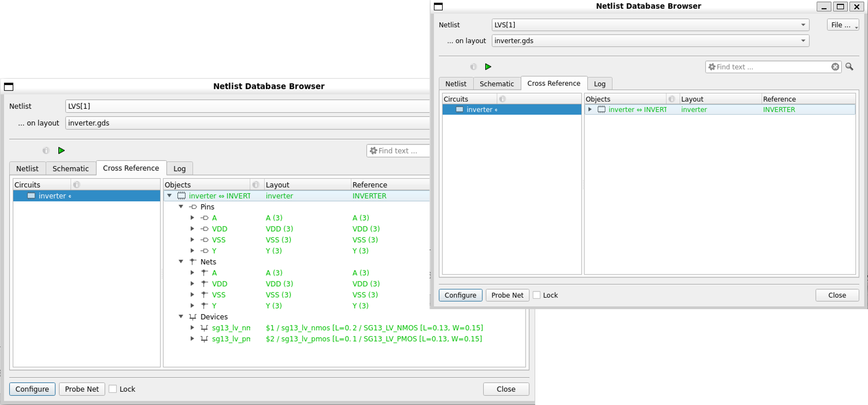Screen dimensions: 868x405
Task: Open the Log tab in left window
Action: point(179,169)
